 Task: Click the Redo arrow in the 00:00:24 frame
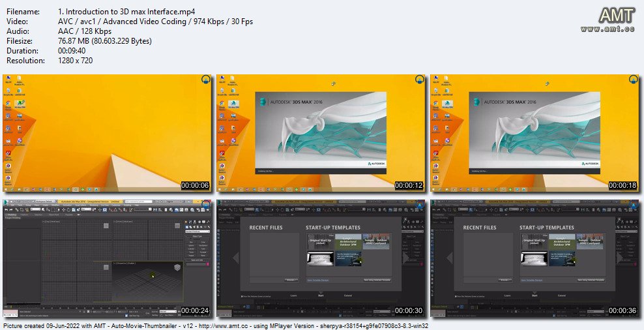[x=10, y=210]
